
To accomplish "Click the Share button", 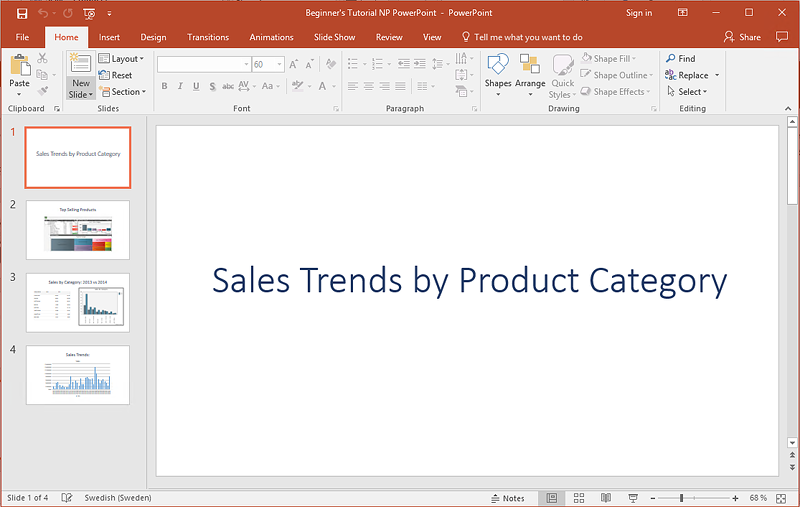I will 742,37.
